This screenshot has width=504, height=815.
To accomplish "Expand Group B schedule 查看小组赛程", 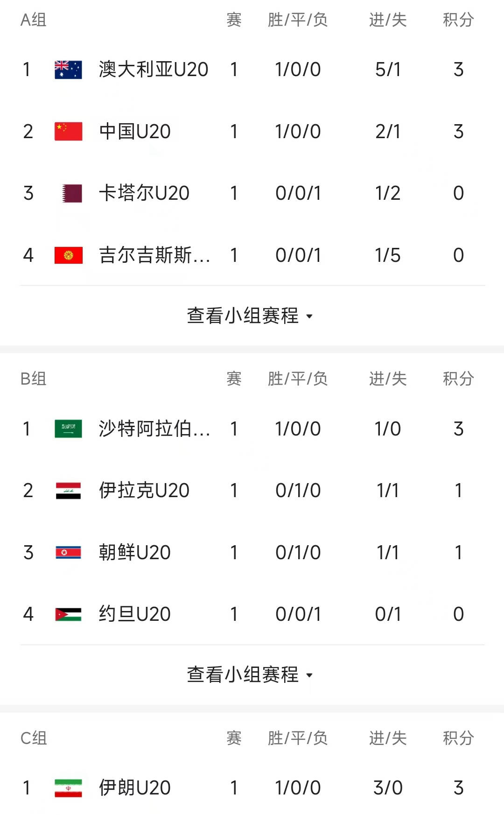I will [243, 675].
